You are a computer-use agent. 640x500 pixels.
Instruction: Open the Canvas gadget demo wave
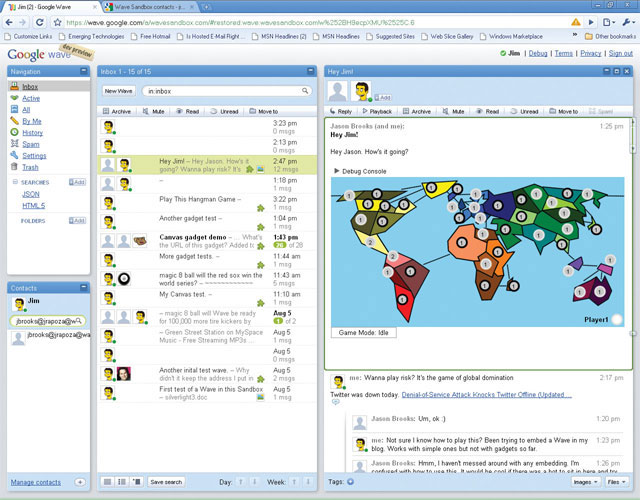click(207, 241)
